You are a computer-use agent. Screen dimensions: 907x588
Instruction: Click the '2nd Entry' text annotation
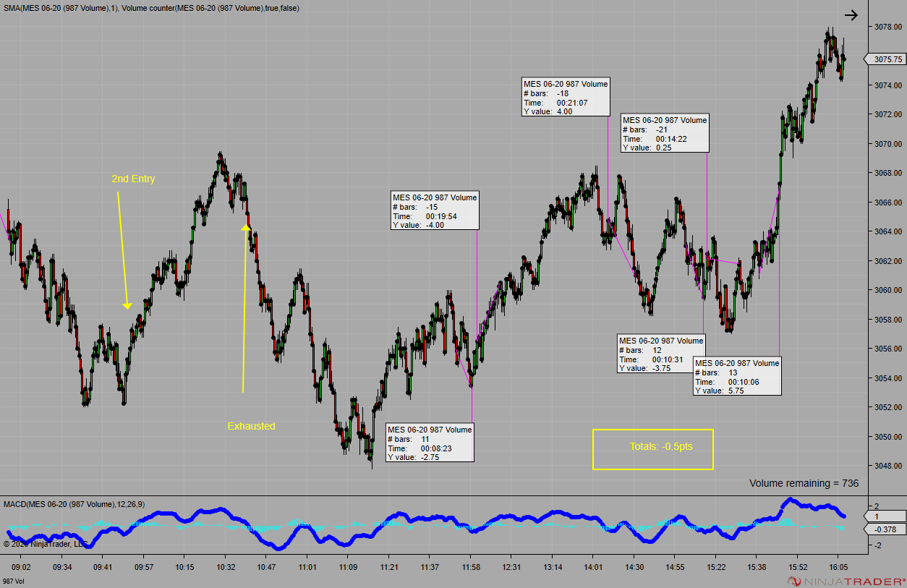coord(133,179)
